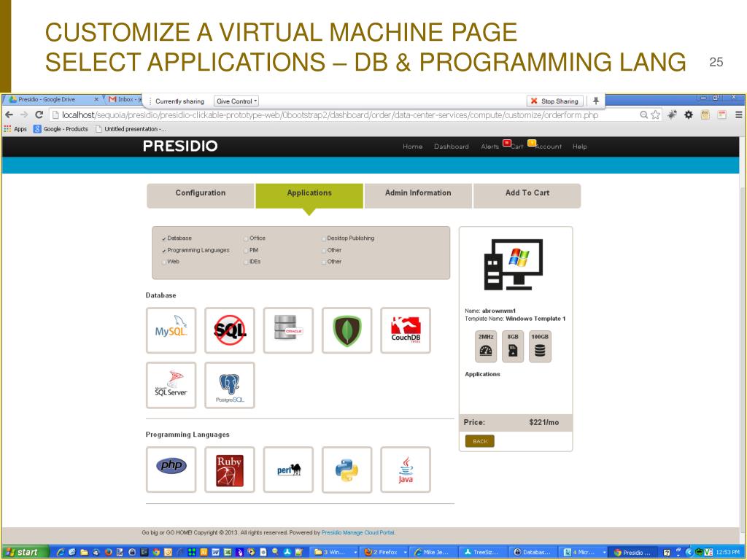Open Cart in Presidio navigation
The width and height of the screenshot is (747, 560).
517,147
